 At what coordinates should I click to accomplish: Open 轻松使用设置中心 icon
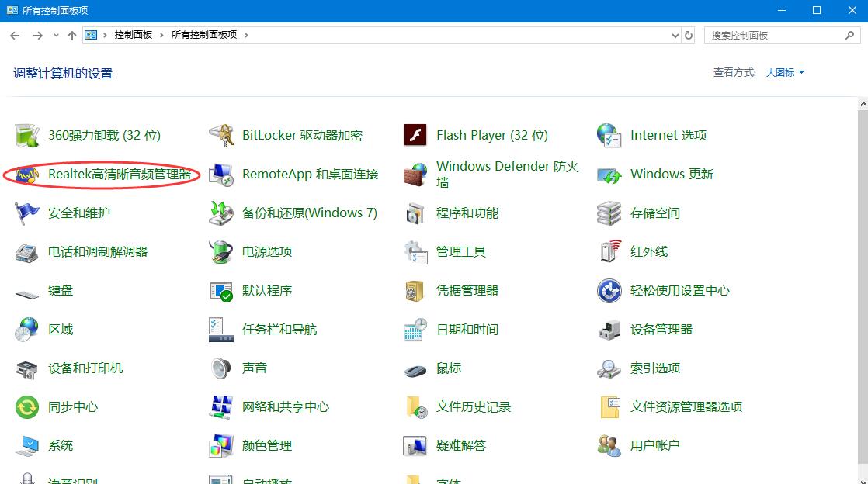click(609, 291)
